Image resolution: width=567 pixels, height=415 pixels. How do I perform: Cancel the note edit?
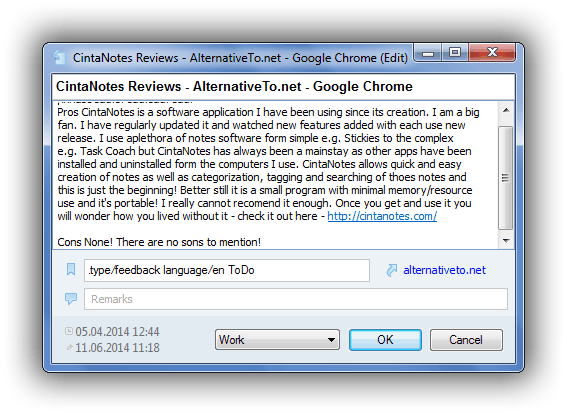pyautogui.click(x=466, y=340)
